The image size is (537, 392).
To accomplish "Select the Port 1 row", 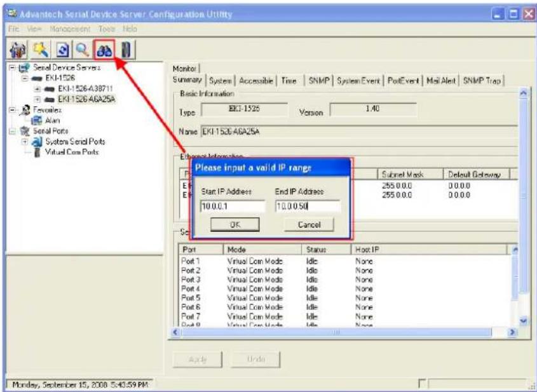I will 345,261.
